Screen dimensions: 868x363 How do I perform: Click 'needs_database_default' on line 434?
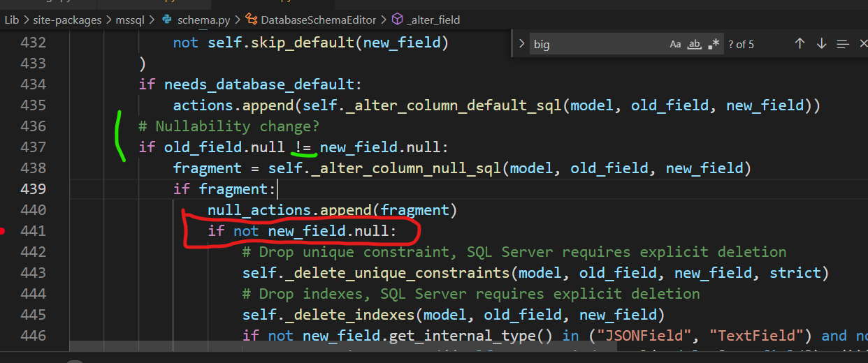pyautogui.click(x=259, y=84)
